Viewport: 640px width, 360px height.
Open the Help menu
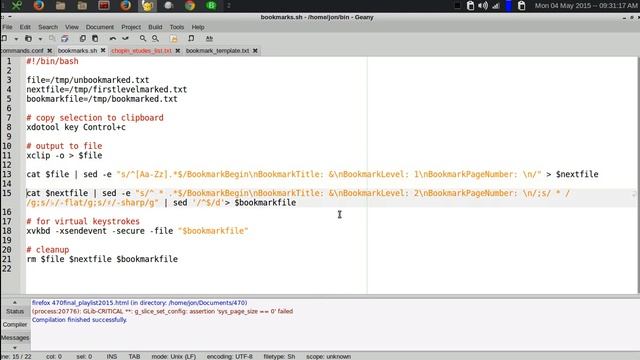(x=198, y=27)
